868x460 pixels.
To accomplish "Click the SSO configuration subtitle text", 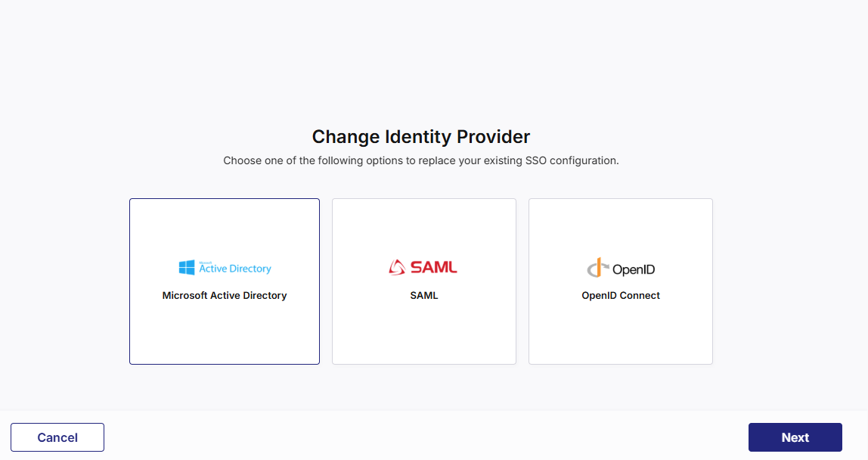I will tap(420, 160).
